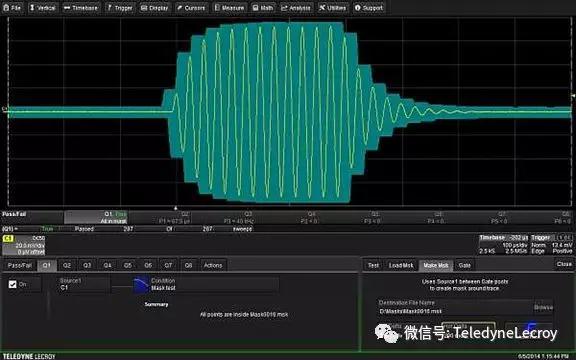Click the C1 channel descriptor box
The width and height of the screenshot is (576, 360).
pos(24,245)
